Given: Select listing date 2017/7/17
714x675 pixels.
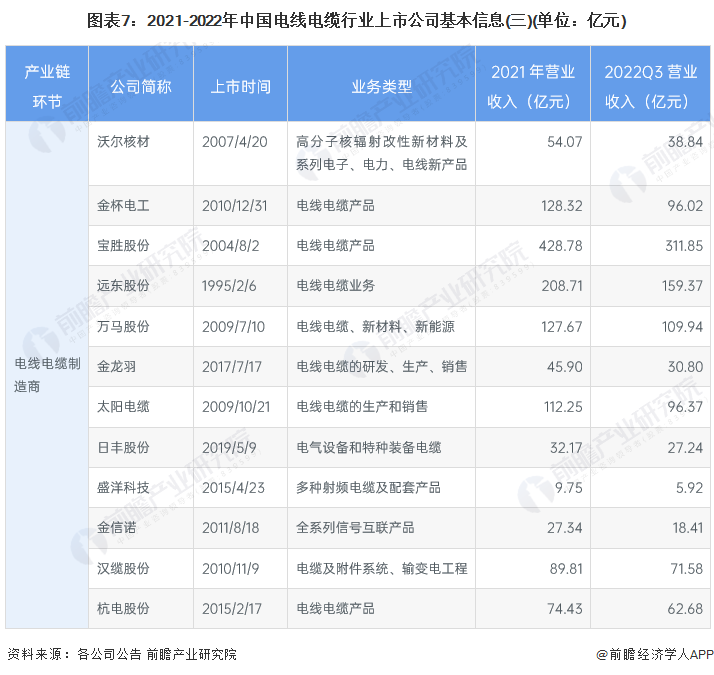Looking at the screenshot, I should tap(232, 367).
